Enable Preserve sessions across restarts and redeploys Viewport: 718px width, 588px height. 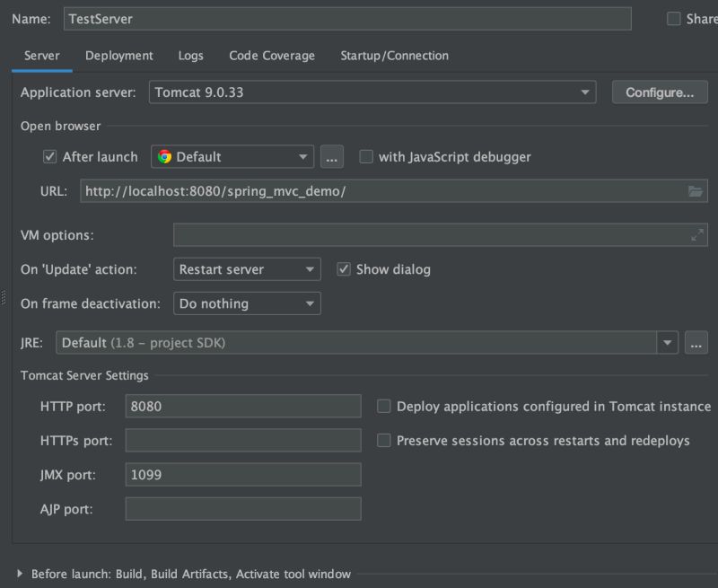384,440
